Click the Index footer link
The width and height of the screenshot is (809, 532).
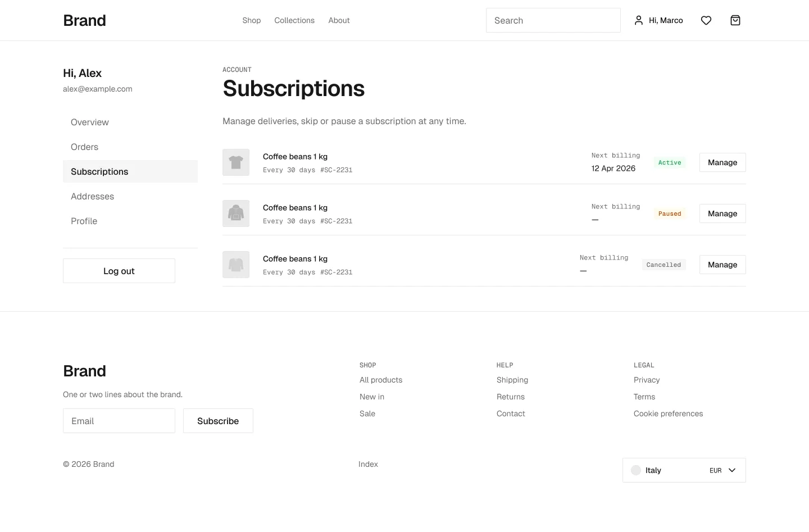tap(368, 464)
